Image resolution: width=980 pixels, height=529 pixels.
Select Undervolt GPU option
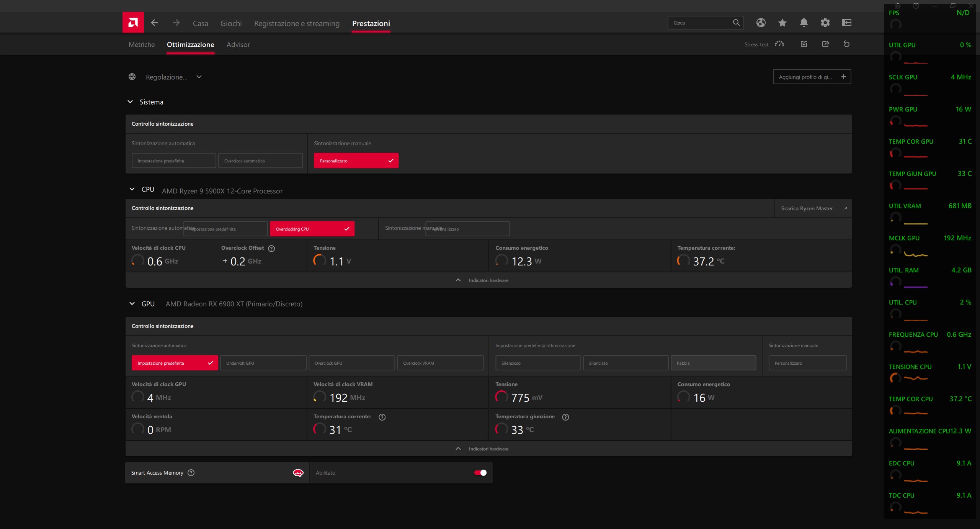tap(263, 363)
